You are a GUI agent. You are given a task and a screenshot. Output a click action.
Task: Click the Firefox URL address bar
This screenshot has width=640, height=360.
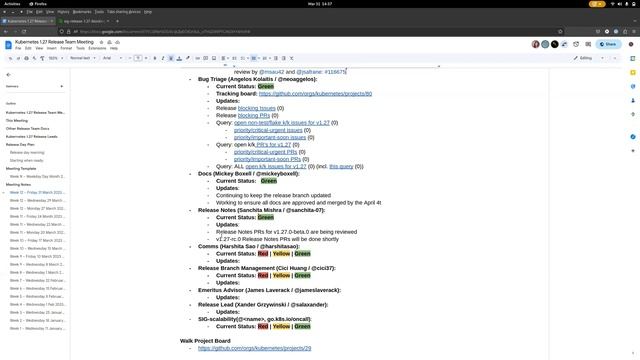pyautogui.click(x=310, y=31)
